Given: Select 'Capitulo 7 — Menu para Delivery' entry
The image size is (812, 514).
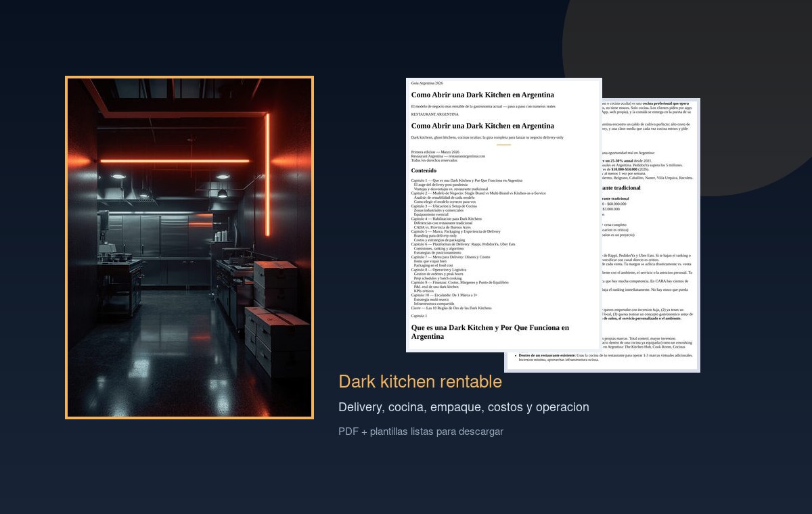Looking at the screenshot, I should tap(451, 256).
